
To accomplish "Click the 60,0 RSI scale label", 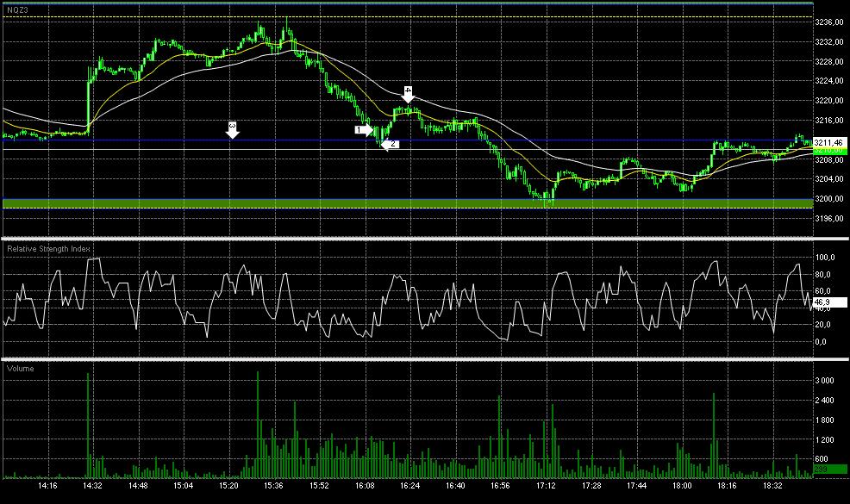I will (x=823, y=291).
